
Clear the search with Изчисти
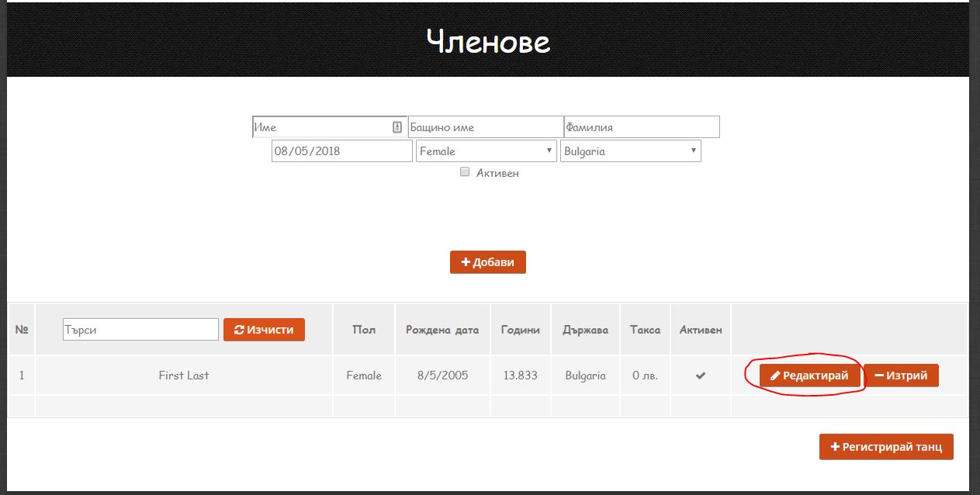[264, 330]
